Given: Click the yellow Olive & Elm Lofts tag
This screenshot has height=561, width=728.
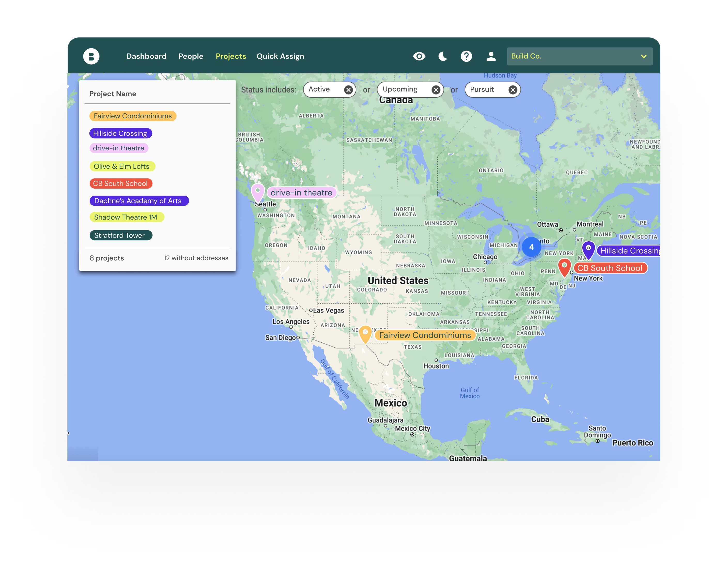Looking at the screenshot, I should (122, 166).
